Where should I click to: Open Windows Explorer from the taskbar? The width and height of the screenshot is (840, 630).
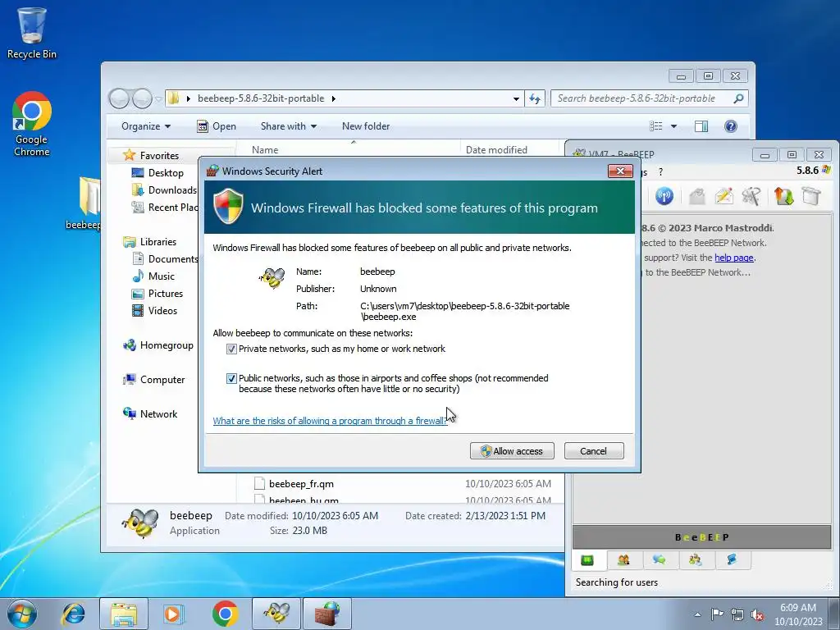(x=124, y=614)
